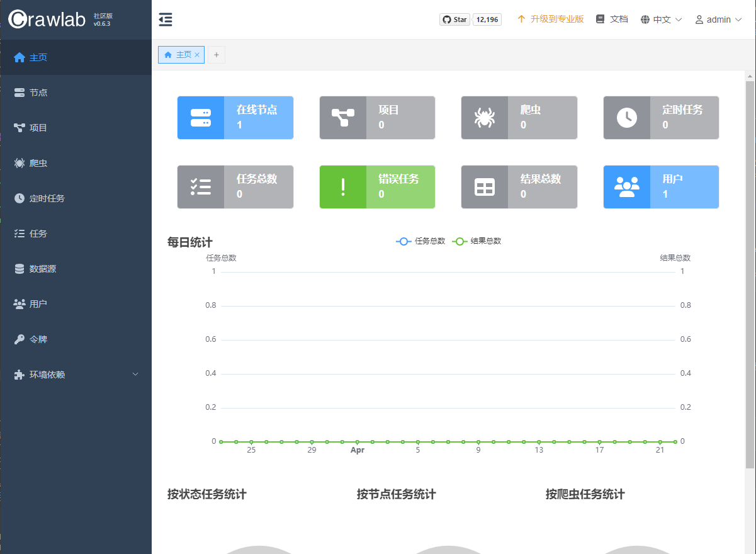Click the server icon beside 节点
Screen dimensions: 756x554
(20, 93)
